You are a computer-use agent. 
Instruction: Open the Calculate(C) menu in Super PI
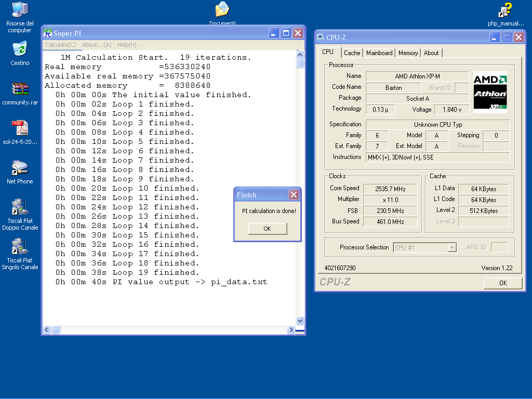[61, 45]
